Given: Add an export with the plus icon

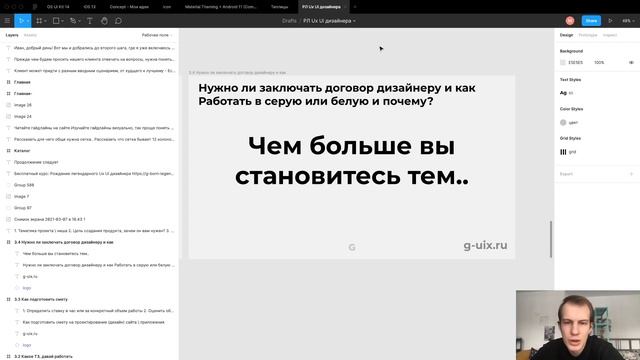Looking at the screenshot, I should (631, 174).
